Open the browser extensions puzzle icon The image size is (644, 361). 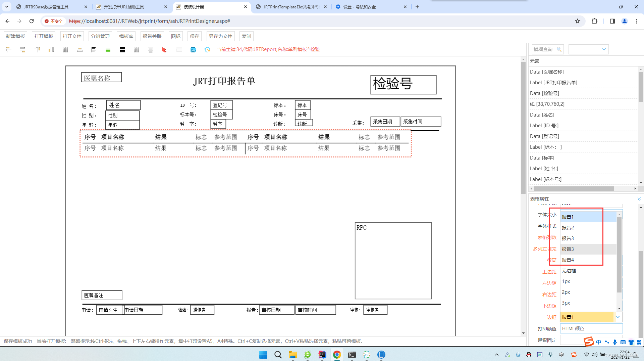tap(594, 21)
